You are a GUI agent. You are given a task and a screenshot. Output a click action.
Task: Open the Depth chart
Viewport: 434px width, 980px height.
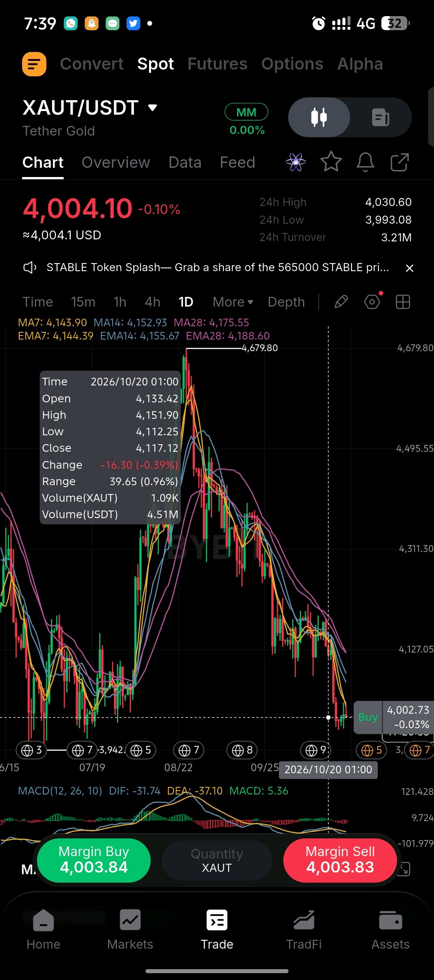point(286,302)
